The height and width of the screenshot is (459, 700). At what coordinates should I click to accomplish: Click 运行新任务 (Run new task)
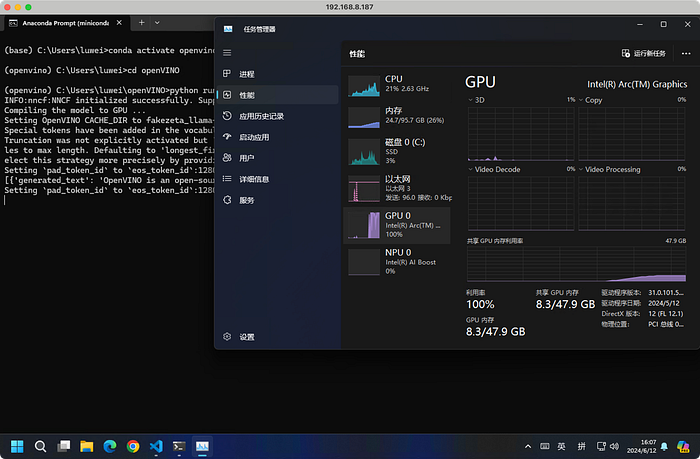[643, 54]
